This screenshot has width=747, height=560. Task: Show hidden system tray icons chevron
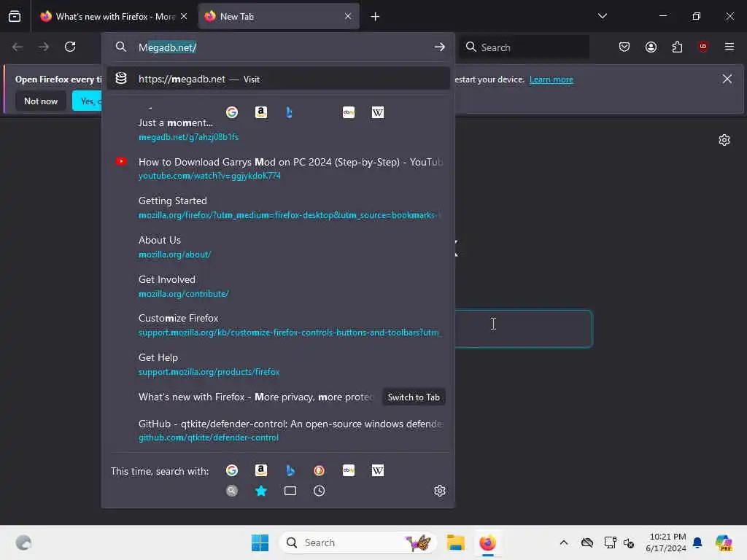(x=564, y=542)
